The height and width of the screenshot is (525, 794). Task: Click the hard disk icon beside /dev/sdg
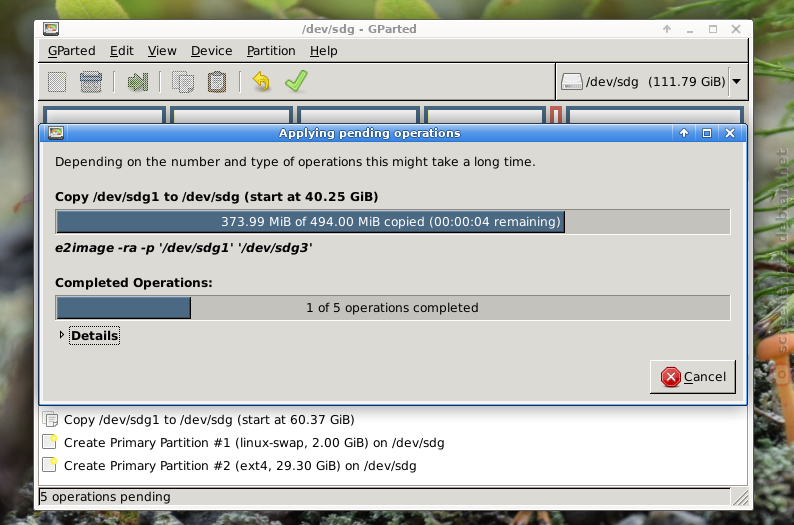coord(572,82)
